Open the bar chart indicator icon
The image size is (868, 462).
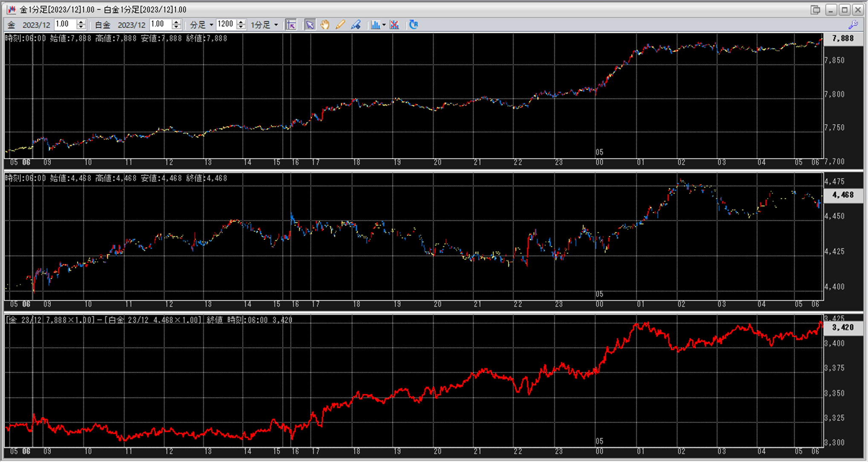tap(375, 25)
